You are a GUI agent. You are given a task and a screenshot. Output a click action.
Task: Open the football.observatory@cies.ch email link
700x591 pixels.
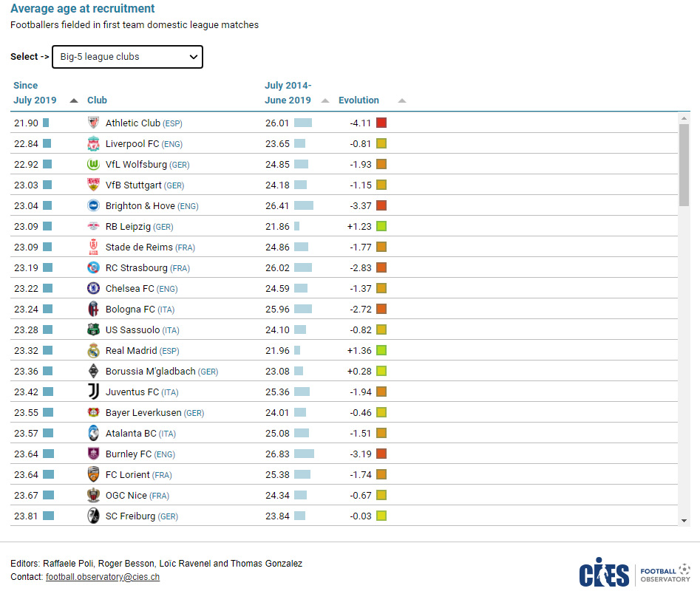pos(102,577)
